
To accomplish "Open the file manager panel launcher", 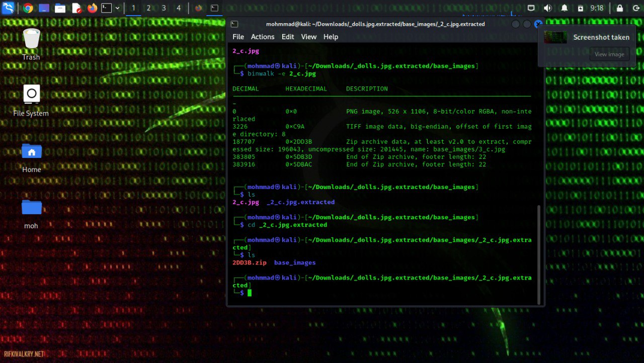I will click(60, 8).
